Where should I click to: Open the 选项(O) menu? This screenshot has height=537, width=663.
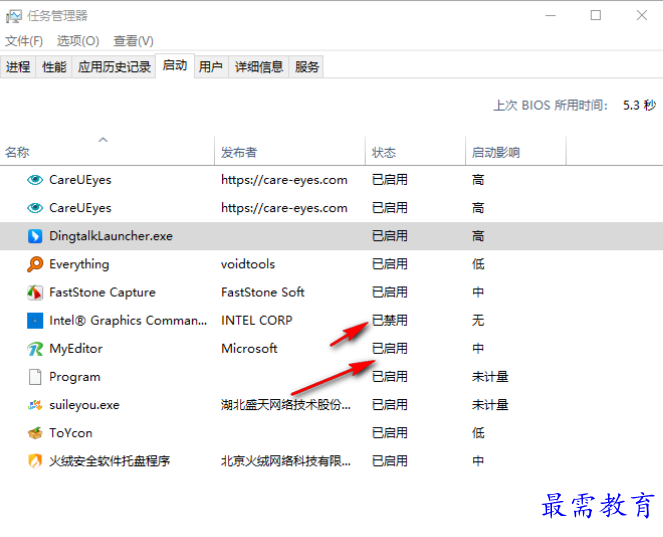pyautogui.click(x=78, y=41)
